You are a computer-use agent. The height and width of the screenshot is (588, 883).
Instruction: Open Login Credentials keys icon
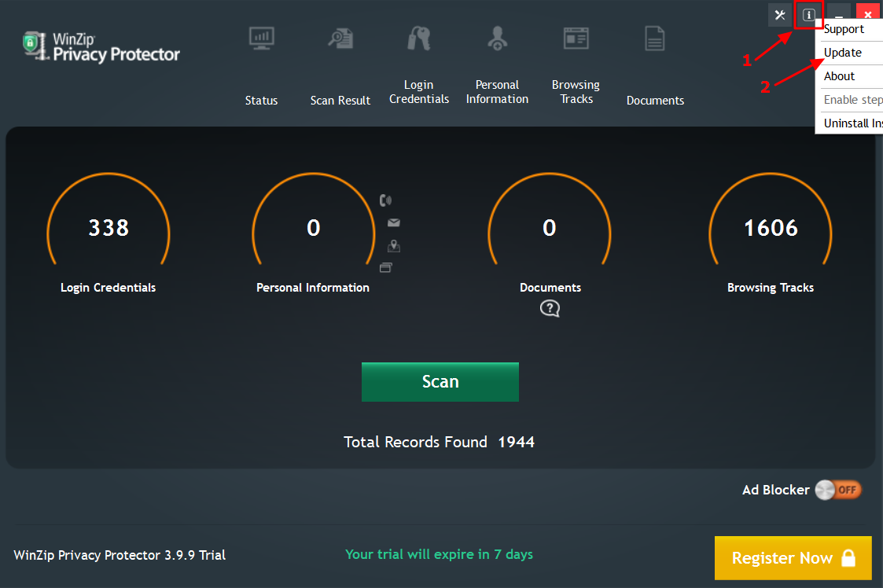(419, 38)
